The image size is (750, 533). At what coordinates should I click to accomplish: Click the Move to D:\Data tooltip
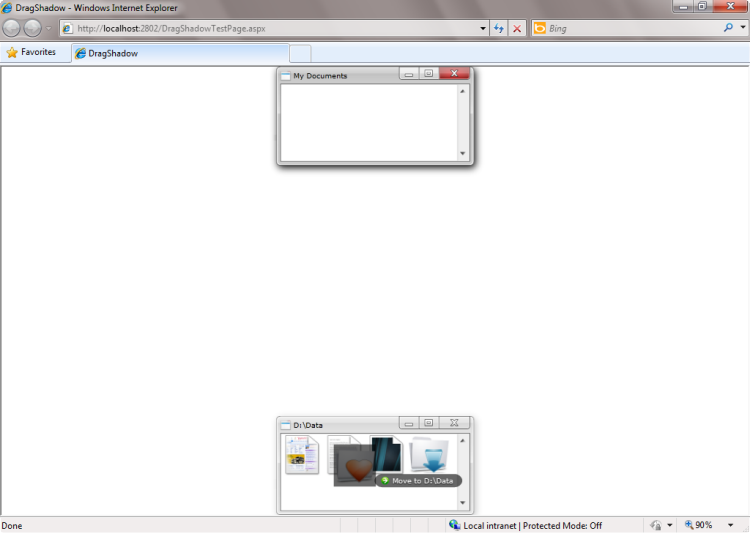coord(419,481)
